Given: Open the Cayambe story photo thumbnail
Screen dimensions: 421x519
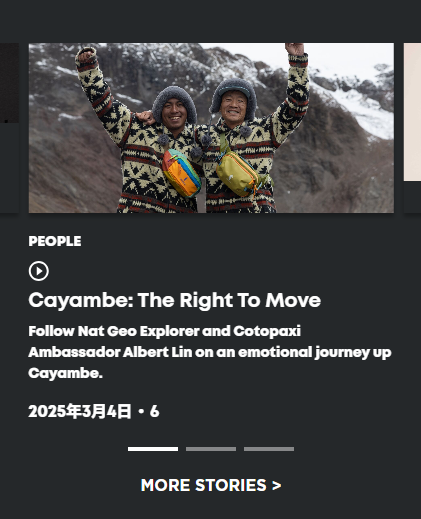Looking at the screenshot, I should (211, 128).
